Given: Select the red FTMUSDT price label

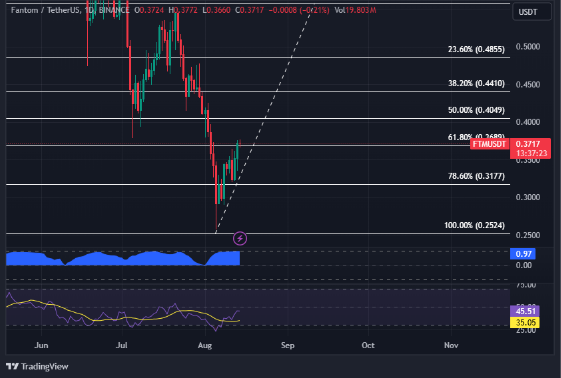Looking at the screenshot, I should 489,144.
